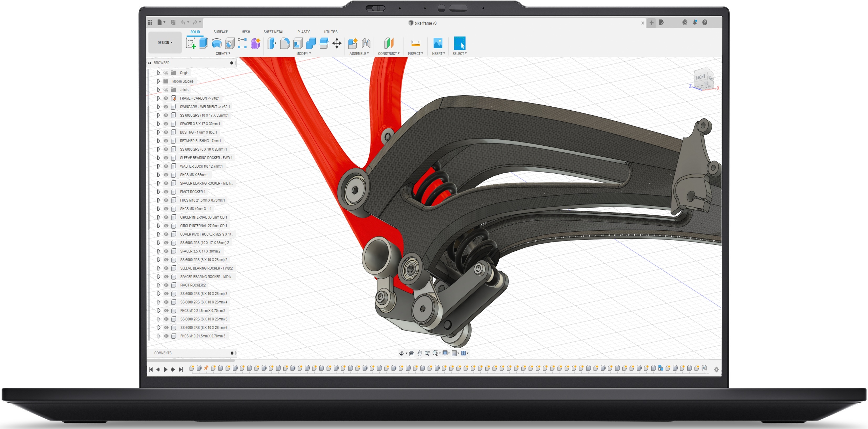This screenshot has height=429, width=868.
Task: Hide the FRAME - CARBON component
Action: tap(166, 98)
